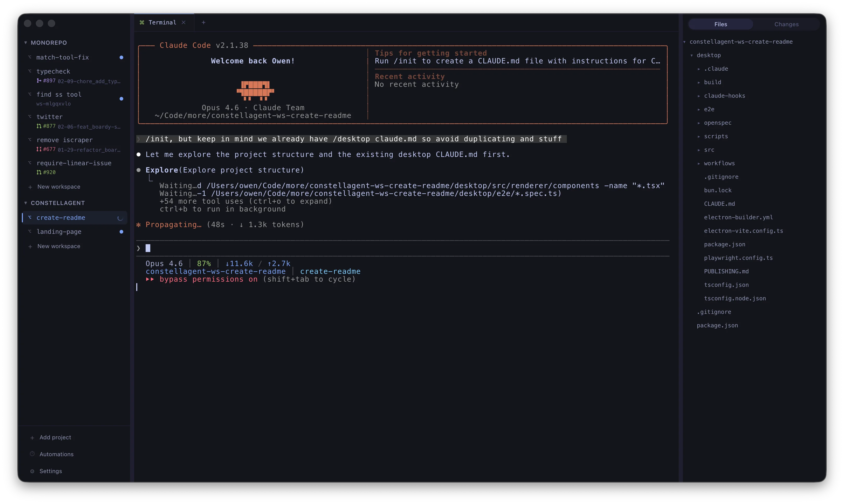844x504 pixels.
Task: Click Add project in sidebar
Action: pos(55,437)
